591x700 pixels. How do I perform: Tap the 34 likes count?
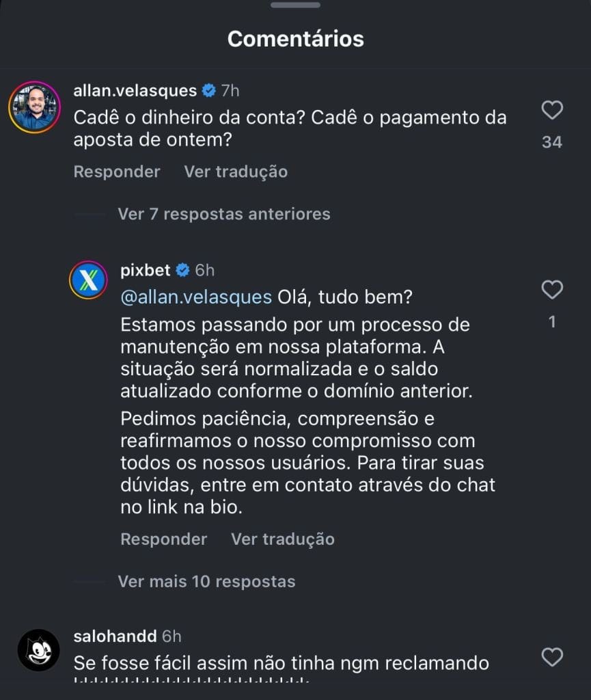[551, 142]
